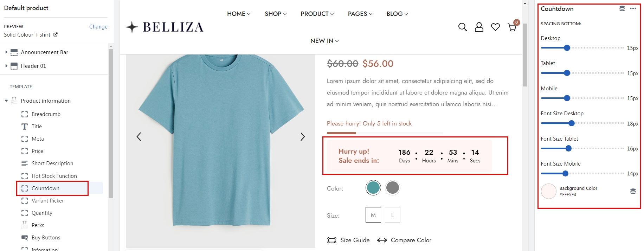
Task: Select the gray color option
Action: pyautogui.click(x=392, y=188)
